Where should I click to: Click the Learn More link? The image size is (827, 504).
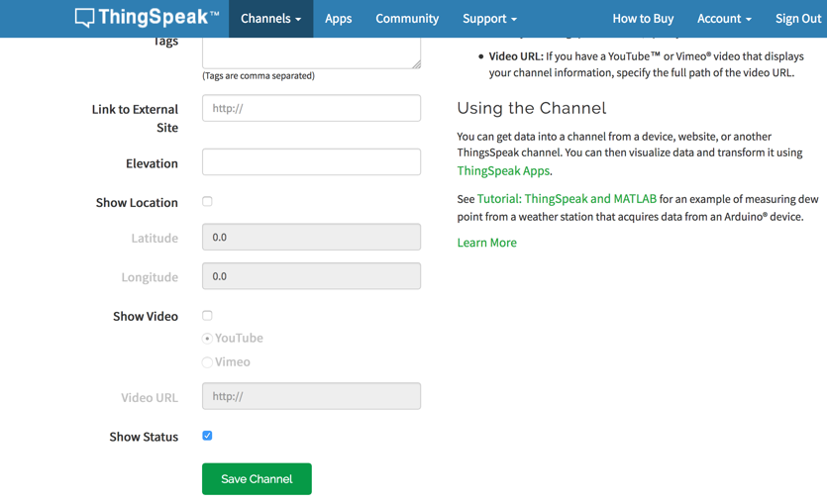[487, 243]
